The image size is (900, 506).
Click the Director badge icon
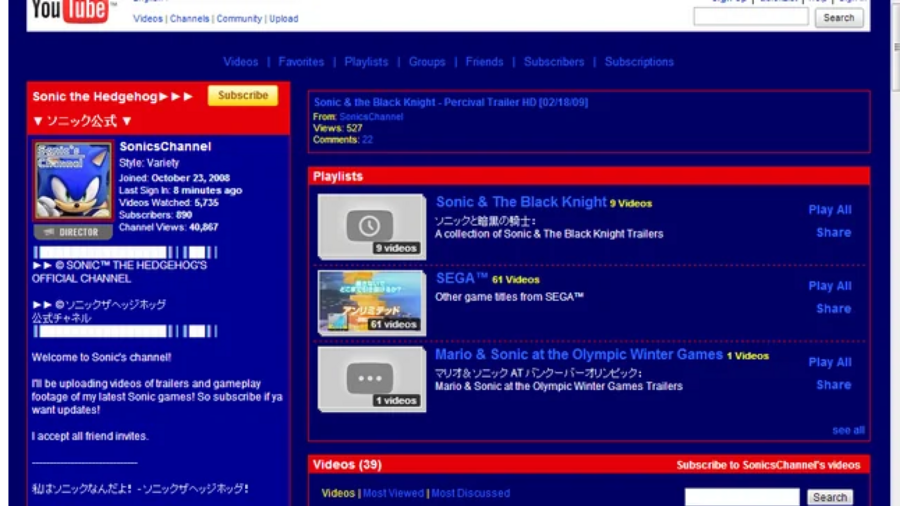pyautogui.click(x=73, y=232)
